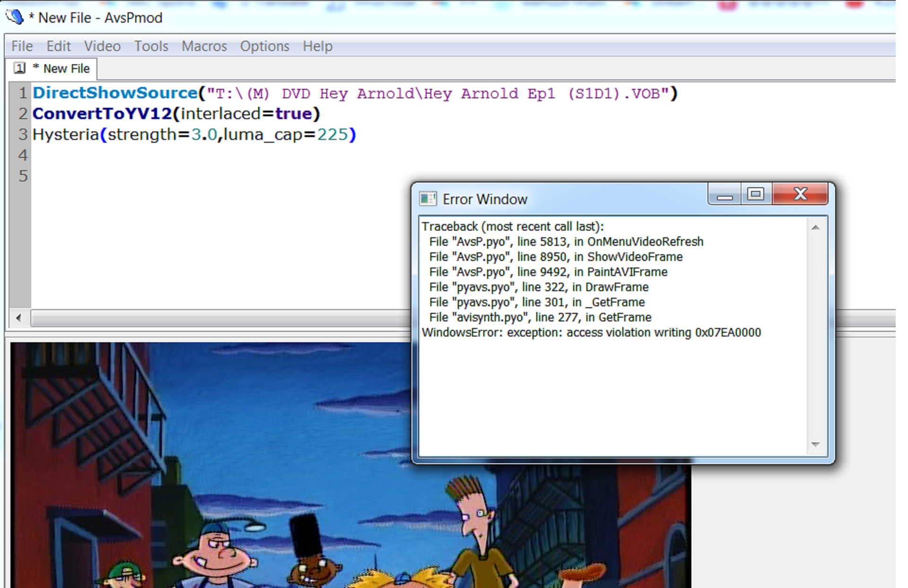Open the Edit menu

[x=58, y=46]
